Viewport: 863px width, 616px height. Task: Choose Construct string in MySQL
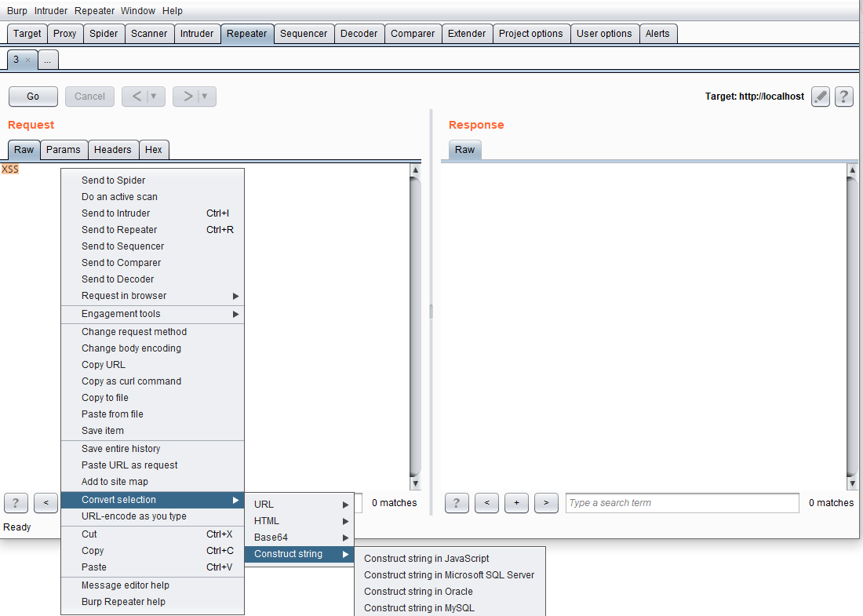coord(450,607)
